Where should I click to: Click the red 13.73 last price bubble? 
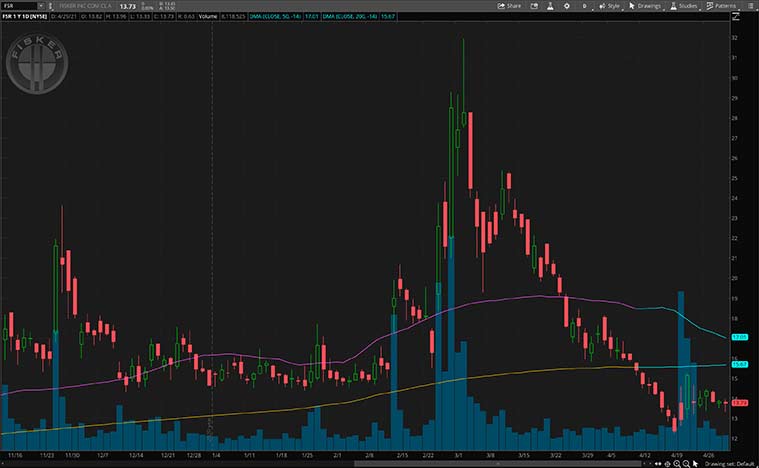coord(740,403)
